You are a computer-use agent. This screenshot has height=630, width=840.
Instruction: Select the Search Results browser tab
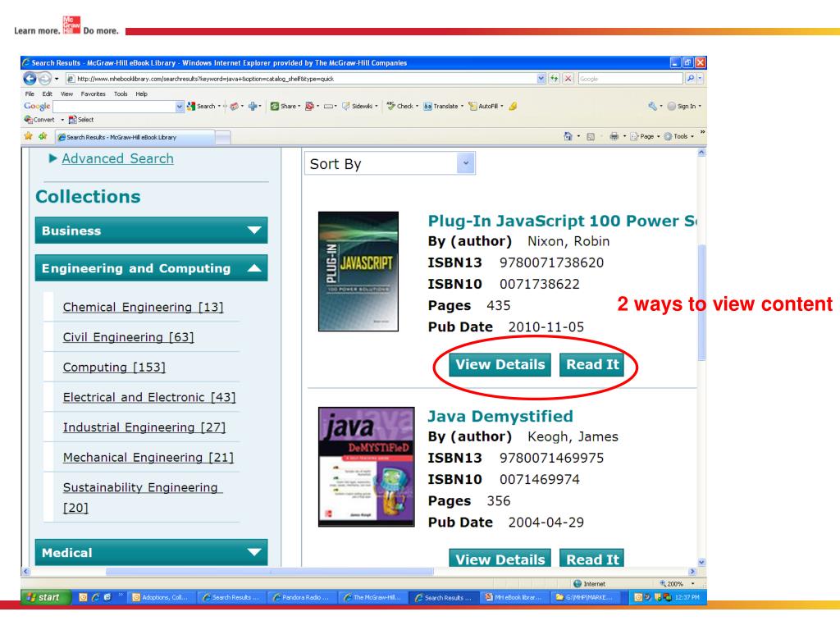click(135, 137)
